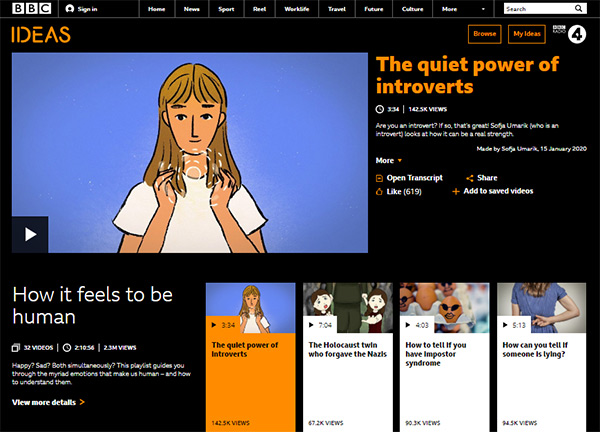
Task: Click the BBC Radio 4 logo
Action: point(569,34)
